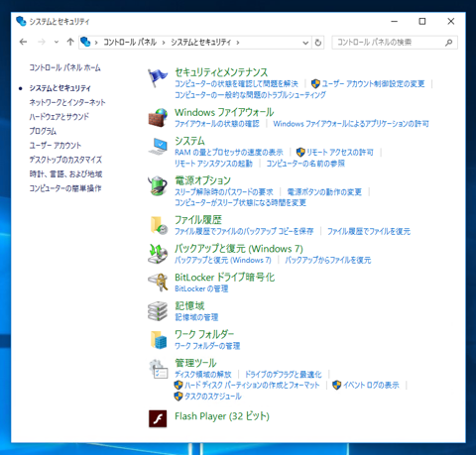Click the Windows ファイアウォール brick wall icon
This screenshot has height=455, width=476.
pyautogui.click(x=158, y=118)
